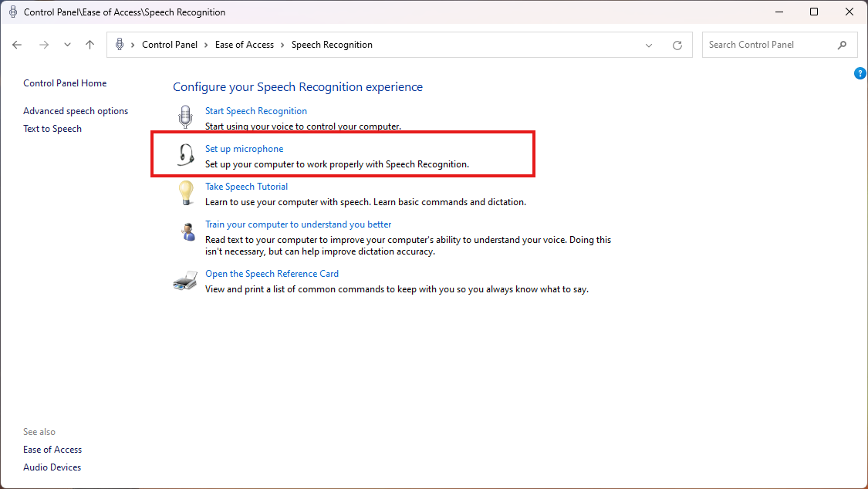Click the printer icon for Speech Reference Card
The width and height of the screenshot is (868, 489).
(185, 281)
